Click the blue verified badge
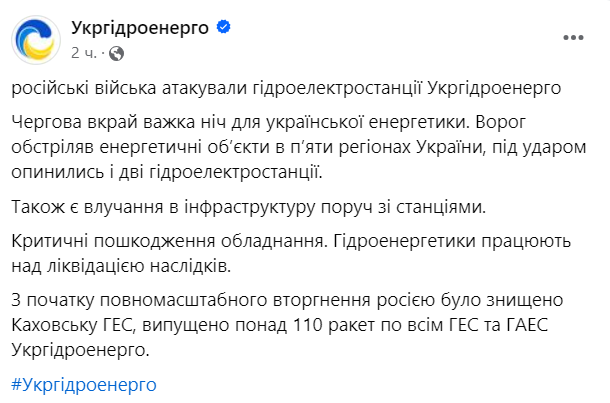Image resolution: width=610 pixels, height=403 pixels. [x=224, y=27]
